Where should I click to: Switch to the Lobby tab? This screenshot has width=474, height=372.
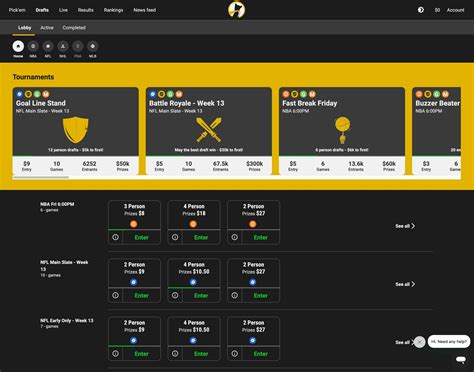[x=24, y=28]
